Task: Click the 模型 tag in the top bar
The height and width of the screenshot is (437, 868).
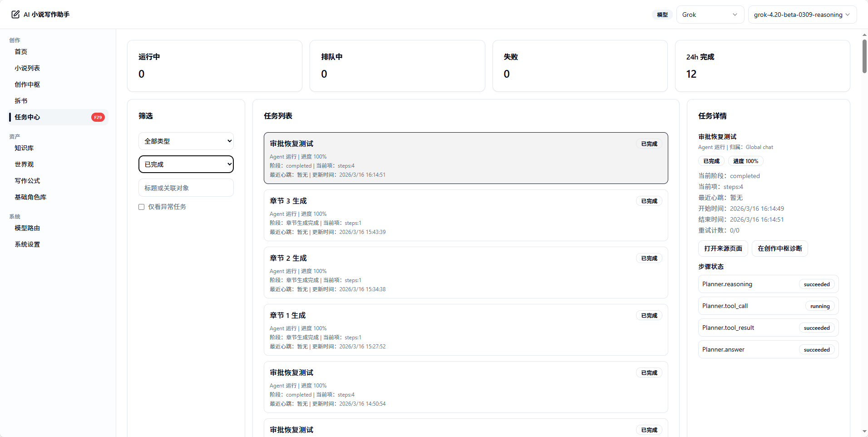Action: (661, 14)
